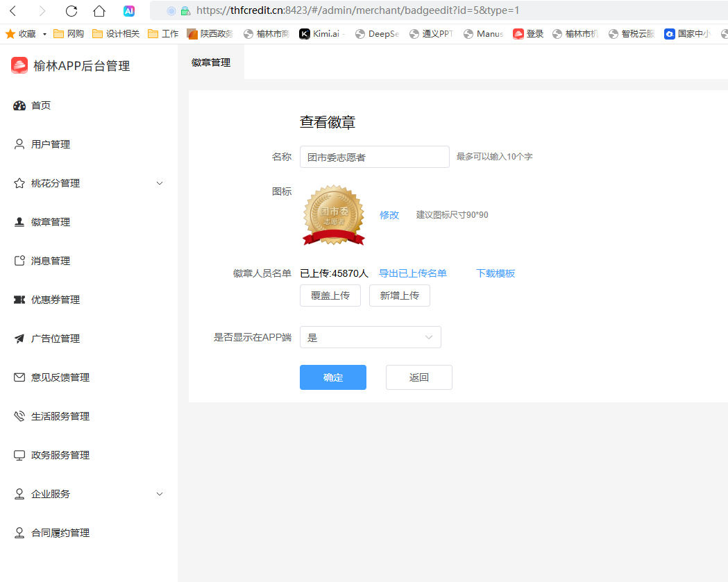
Task: Select the 徽章管理 page tab
Action: [211, 62]
